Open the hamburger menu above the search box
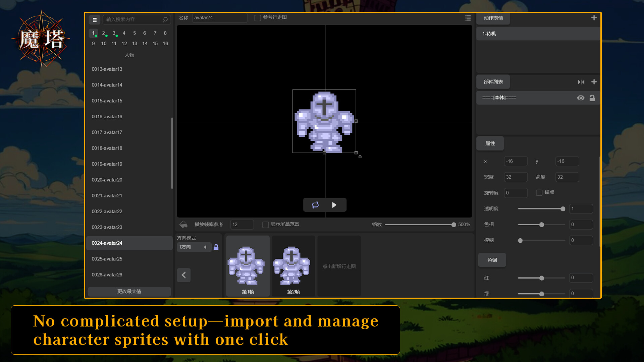The width and height of the screenshot is (644, 362). [94, 20]
